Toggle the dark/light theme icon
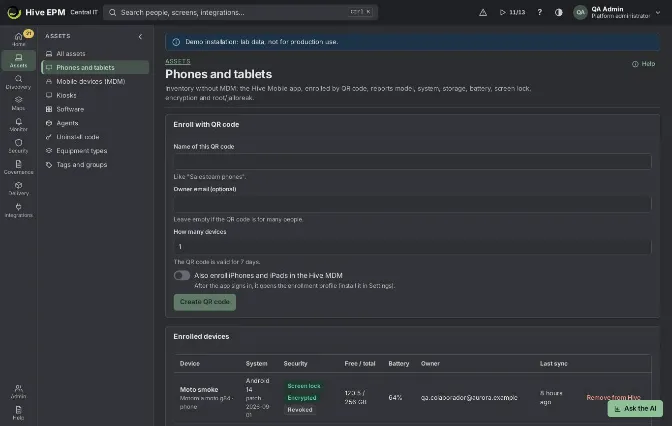The image size is (672, 426). click(558, 12)
